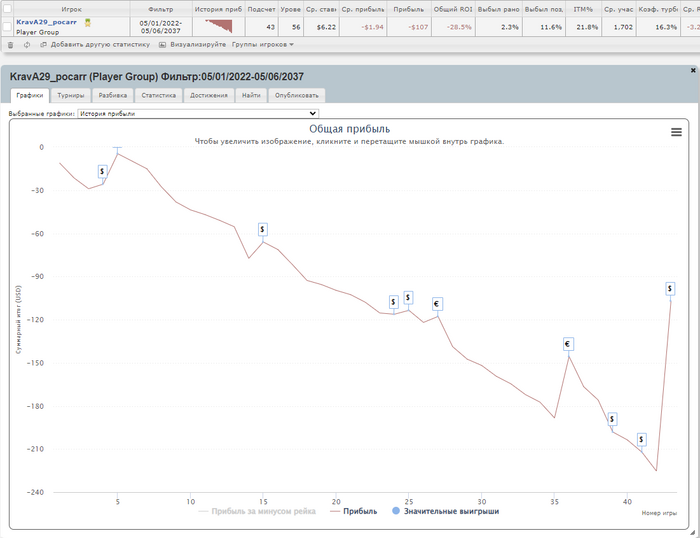Click the $ win marker at game 4
The image size is (700, 538).
coord(103,171)
